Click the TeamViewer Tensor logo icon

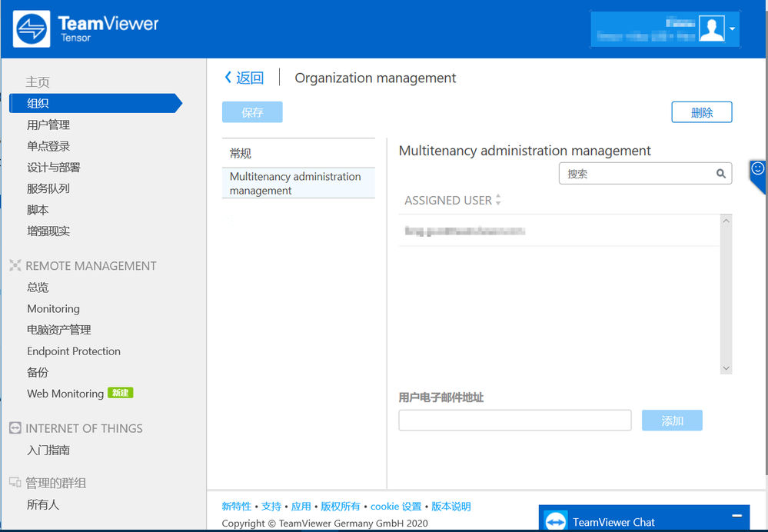point(32,29)
